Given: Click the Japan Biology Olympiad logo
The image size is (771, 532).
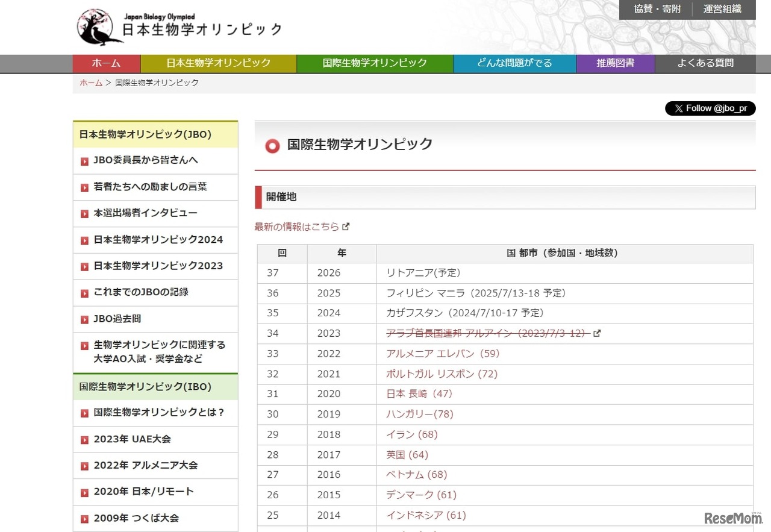Looking at the screenshot, I should pyautogui.click(x=179, y=27).
